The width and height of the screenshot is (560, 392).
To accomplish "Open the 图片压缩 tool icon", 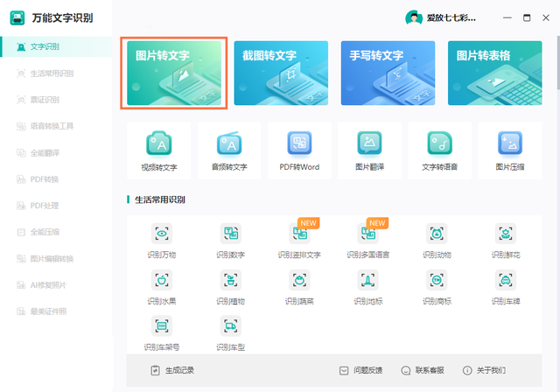I will point(510,143).
